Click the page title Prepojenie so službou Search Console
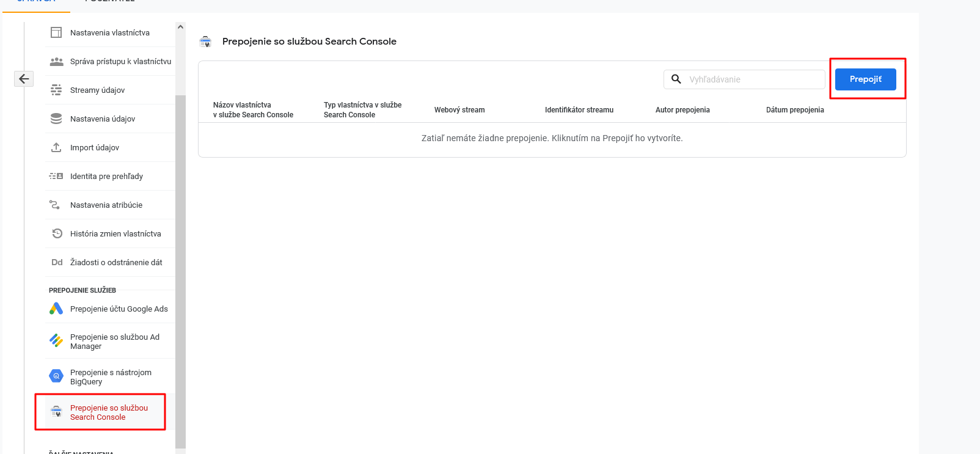Image resolution: width=980 pixels, height=454 pixels. [x=309, y=42]
